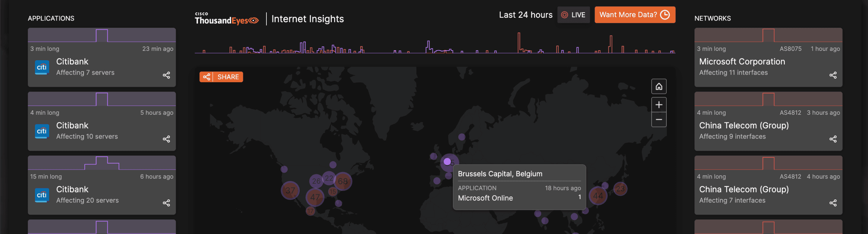Click the map cluster marker labeled 37
Viewport: 868px width, 234px height.
pyautogui.click(x=290, y=191)
